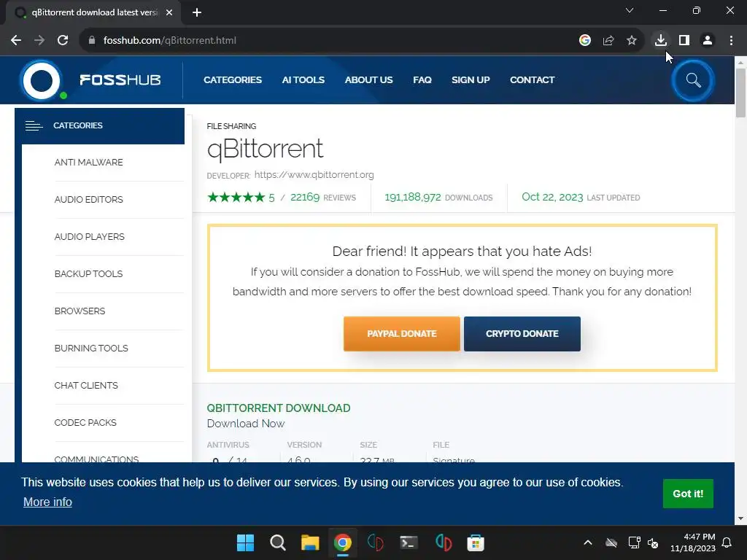Open CODEC PACKS category
Image resolution: width=747 pixels, height=560 pixels.
tap(85, 422)
